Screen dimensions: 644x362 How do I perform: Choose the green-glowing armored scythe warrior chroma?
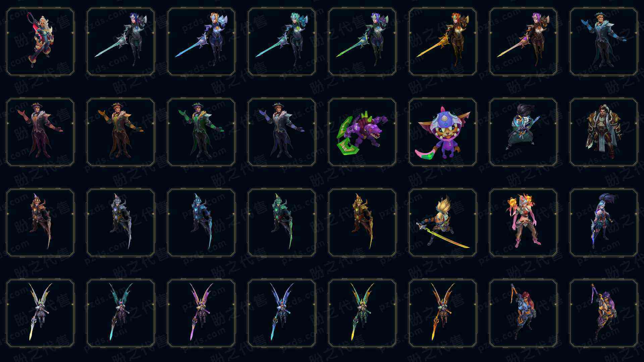tap(282, 223)
